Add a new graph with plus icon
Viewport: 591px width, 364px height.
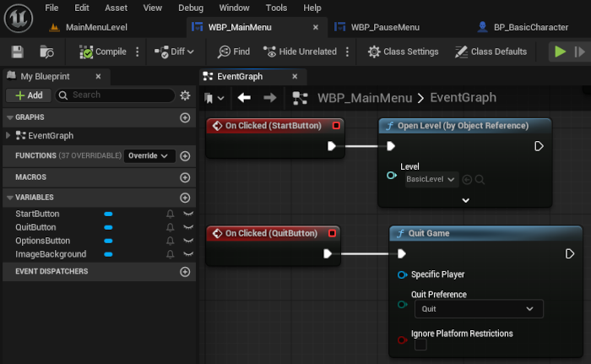(185, 117)
